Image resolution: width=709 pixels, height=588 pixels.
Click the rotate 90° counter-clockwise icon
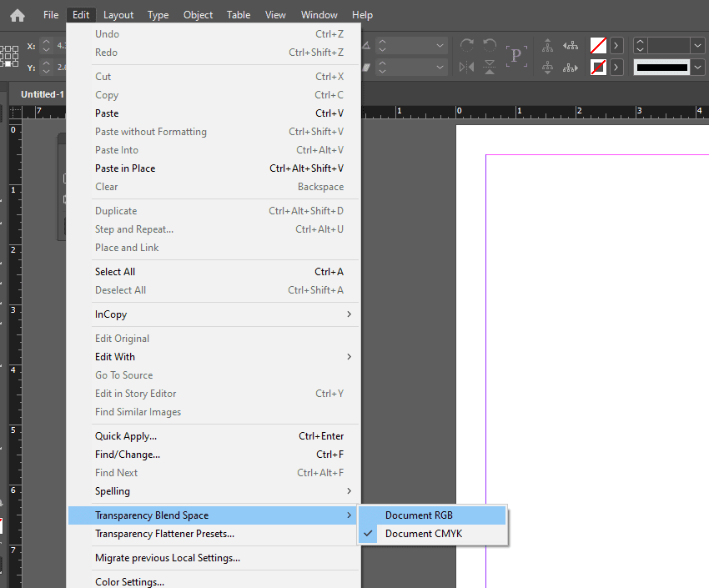tap(490, 46)
